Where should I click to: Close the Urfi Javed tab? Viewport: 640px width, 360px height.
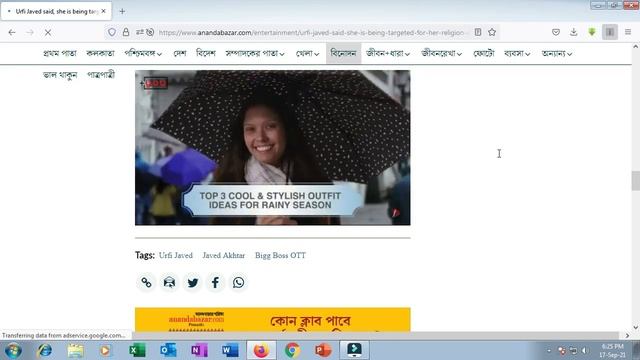pos(103,11)
